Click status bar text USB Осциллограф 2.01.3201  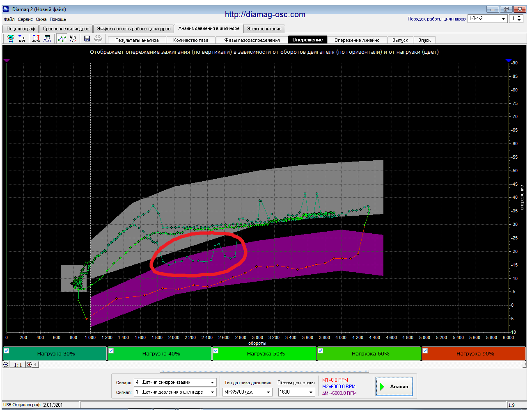pyautogui.click(x=33, y=405)
